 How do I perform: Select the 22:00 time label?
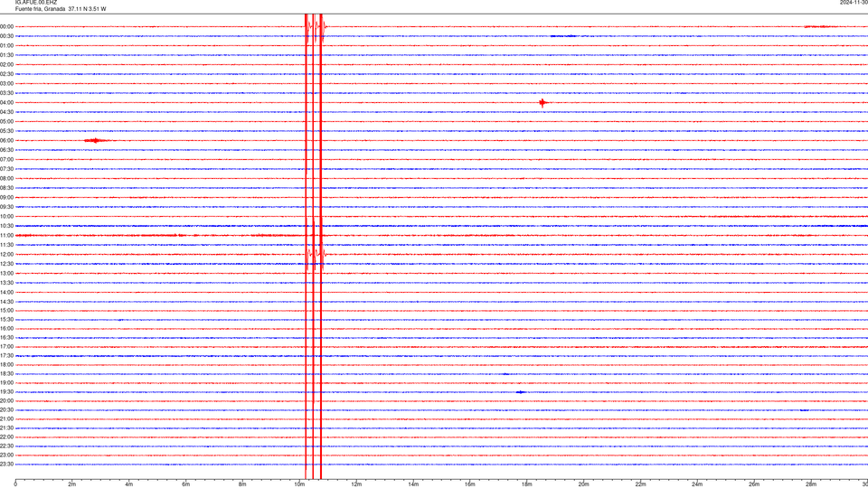(6, 437)
